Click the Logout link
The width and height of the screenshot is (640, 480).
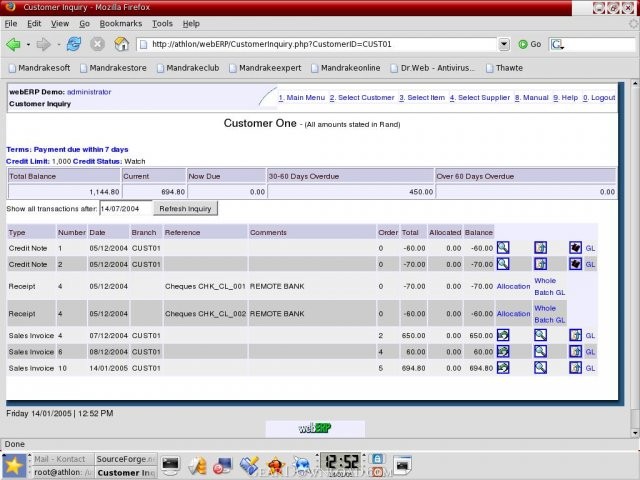pyautogui.click(x=599, y=98)
